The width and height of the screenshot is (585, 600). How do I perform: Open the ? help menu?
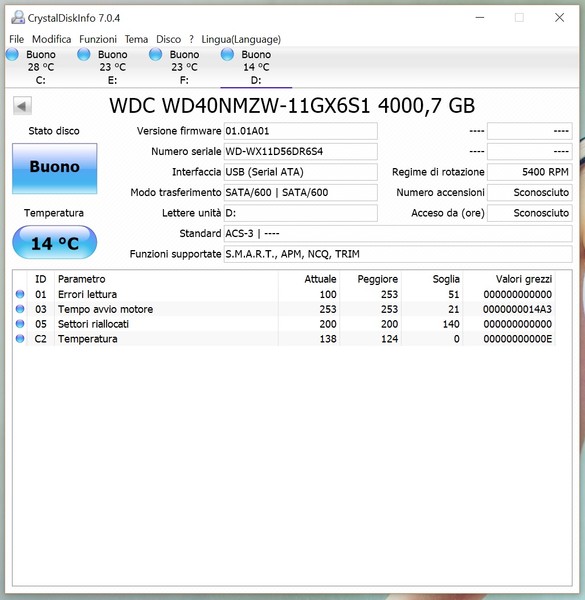191,39
